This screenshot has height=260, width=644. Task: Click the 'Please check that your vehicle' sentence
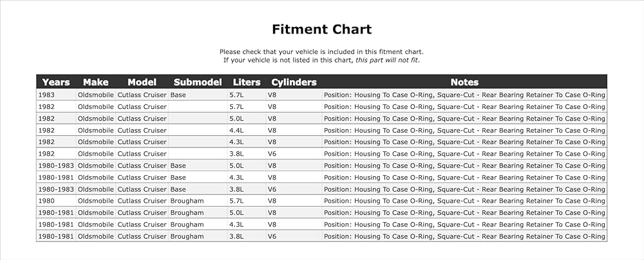point(321,51)
